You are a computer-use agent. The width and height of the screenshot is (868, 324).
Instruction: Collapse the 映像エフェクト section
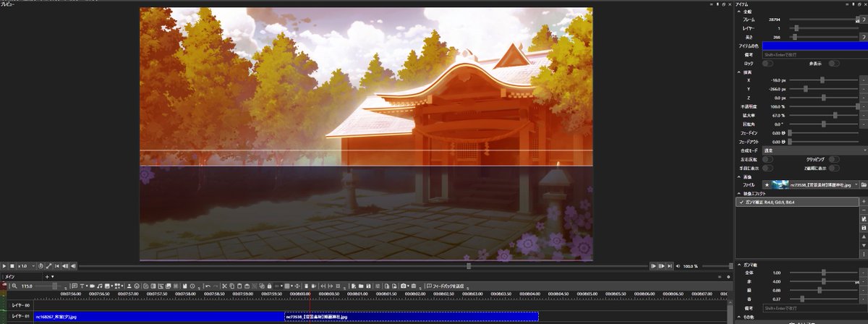click(x=739, y=193)
